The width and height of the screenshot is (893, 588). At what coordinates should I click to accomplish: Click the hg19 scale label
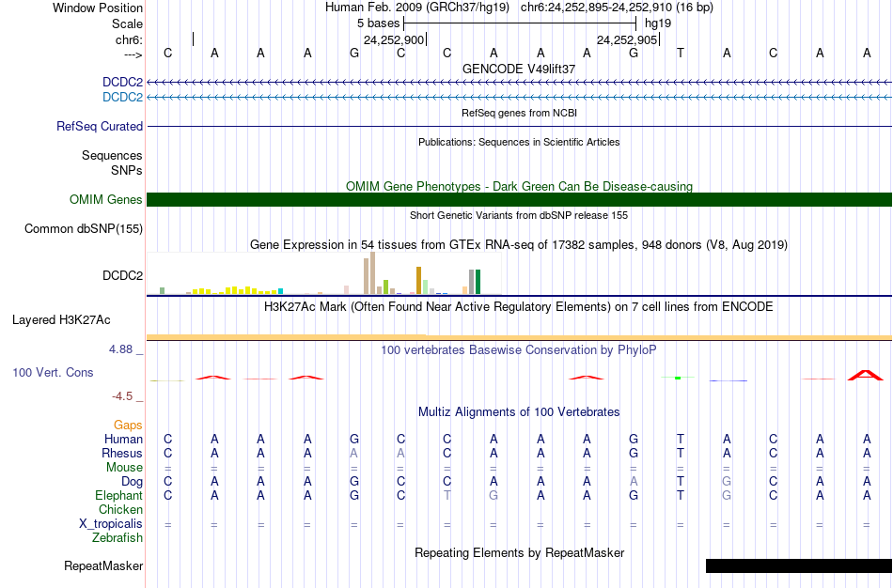(658, 23)
